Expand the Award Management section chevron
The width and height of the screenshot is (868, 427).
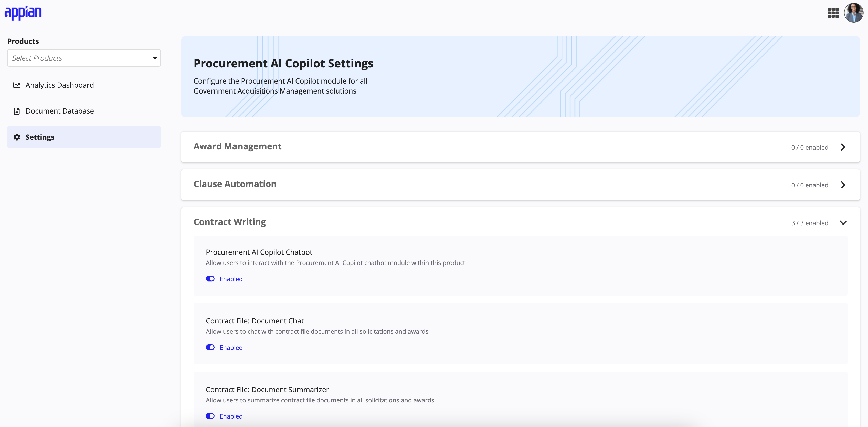[x=843, y=147]
